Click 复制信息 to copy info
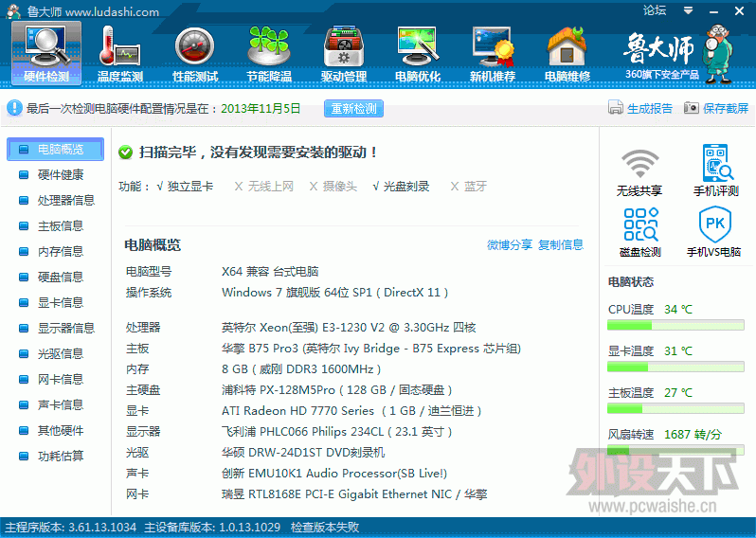Image resolution: width=756 pixels, height=538 pixels. pyautogui.click(x=561, y=245)
